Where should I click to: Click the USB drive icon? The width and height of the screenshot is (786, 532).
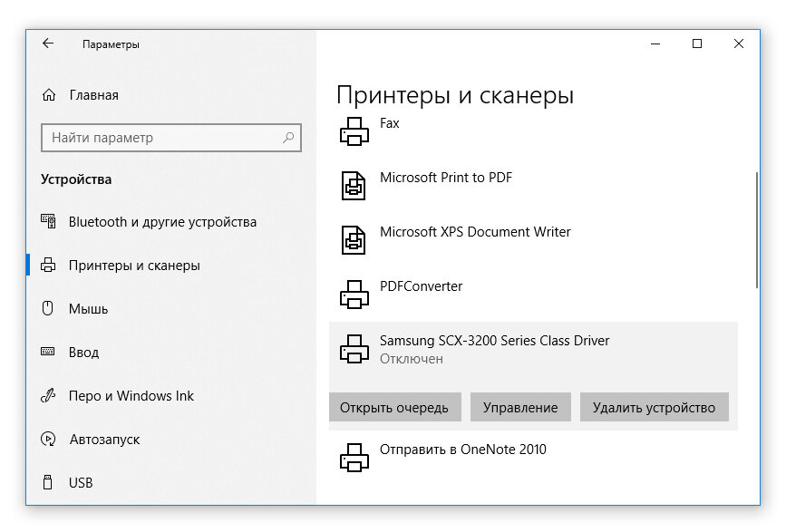(48, 482)
